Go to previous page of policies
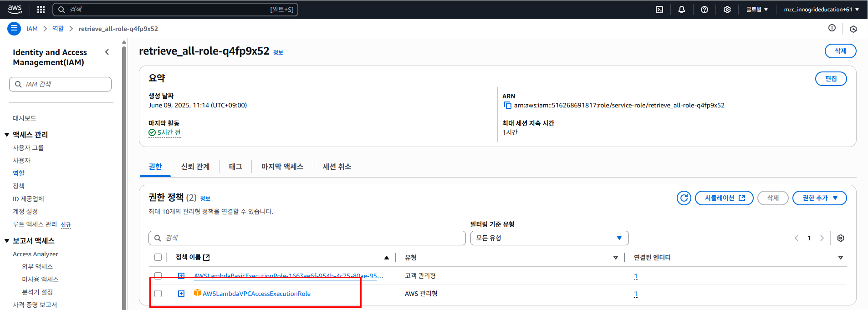The image size is (868, 310). tap(797, 238)
